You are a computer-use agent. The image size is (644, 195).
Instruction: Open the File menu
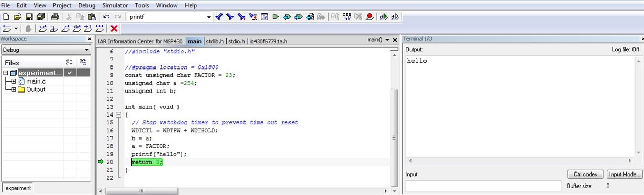6,5
